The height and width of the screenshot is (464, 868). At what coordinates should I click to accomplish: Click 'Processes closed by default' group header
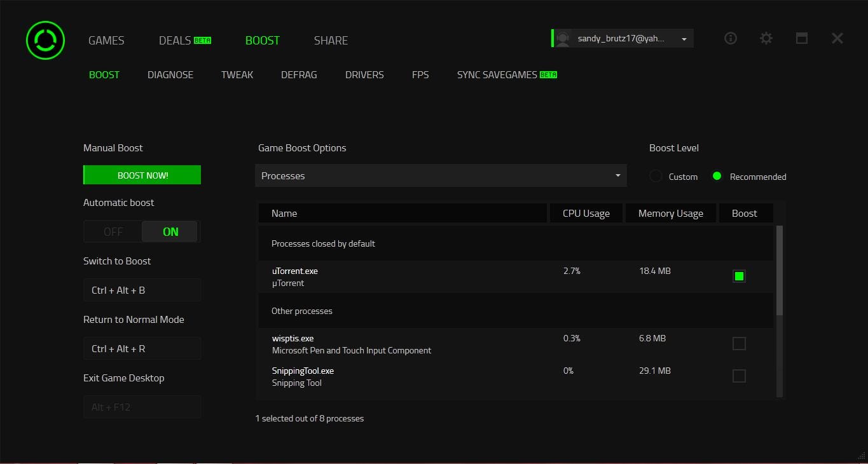516,243
